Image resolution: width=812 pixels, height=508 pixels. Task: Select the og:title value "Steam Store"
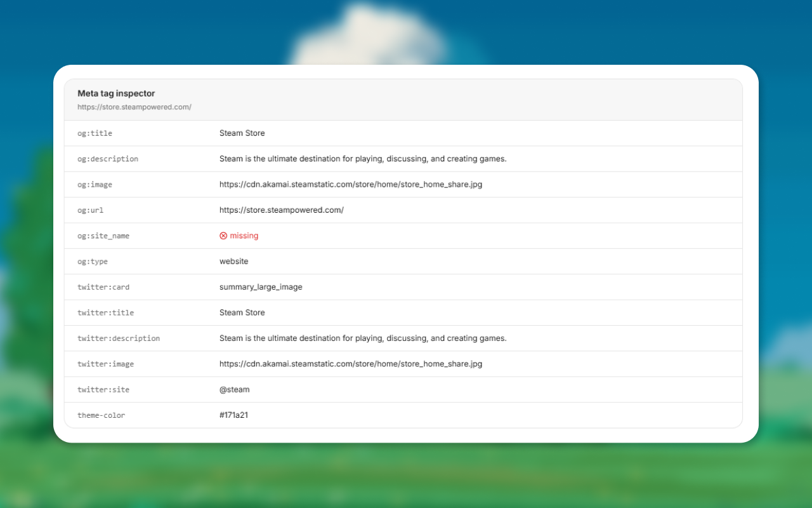242,133
